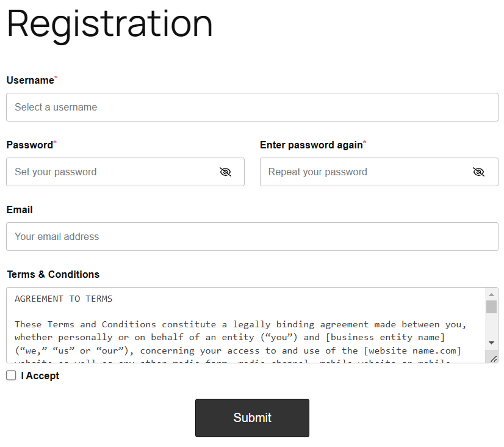Click the Submit button
This screenshot has height=447, width=504.
(x=252, y=418)
